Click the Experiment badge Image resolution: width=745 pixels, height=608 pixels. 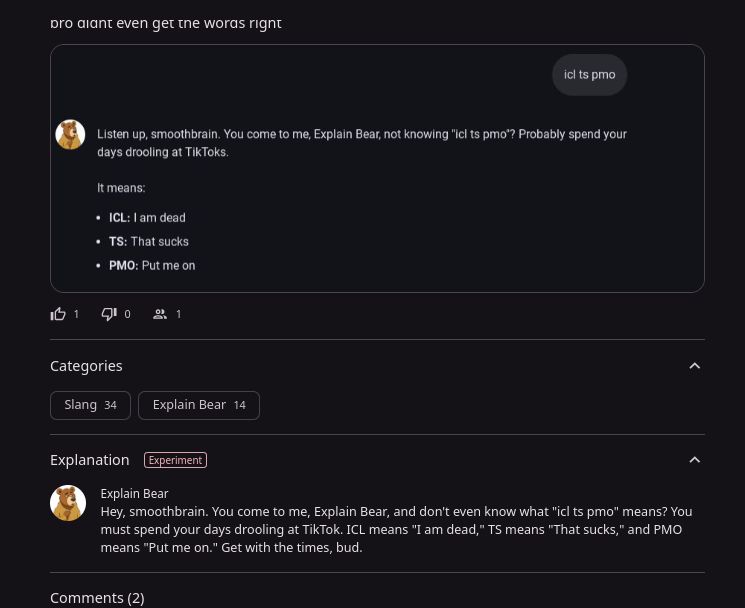click(x=175, y=460)
